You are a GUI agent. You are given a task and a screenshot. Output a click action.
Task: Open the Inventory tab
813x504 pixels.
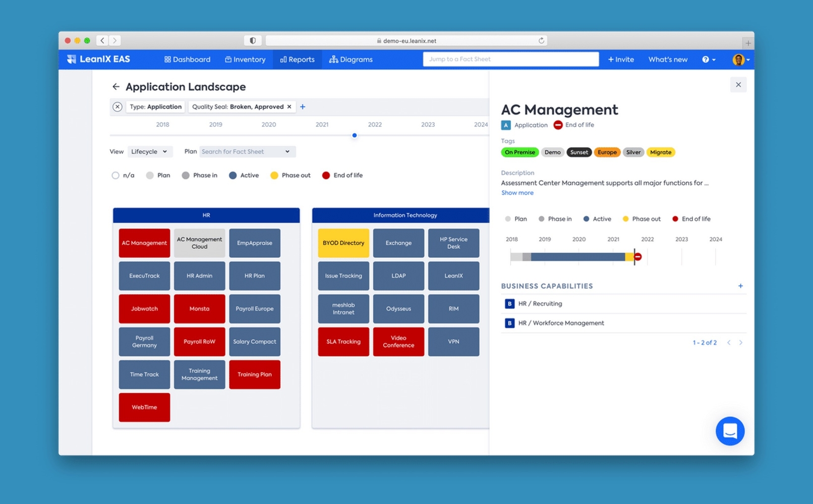click(x=245, y=59)
